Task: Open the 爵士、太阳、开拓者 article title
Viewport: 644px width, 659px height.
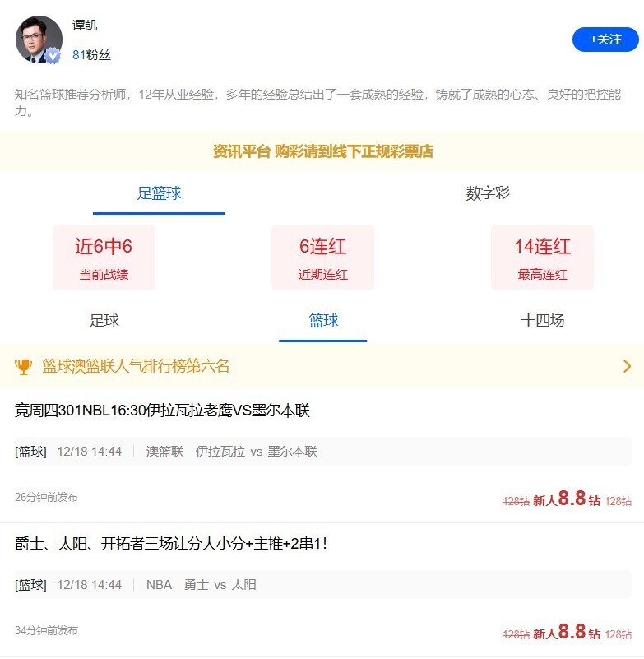Action: (171, 544)
